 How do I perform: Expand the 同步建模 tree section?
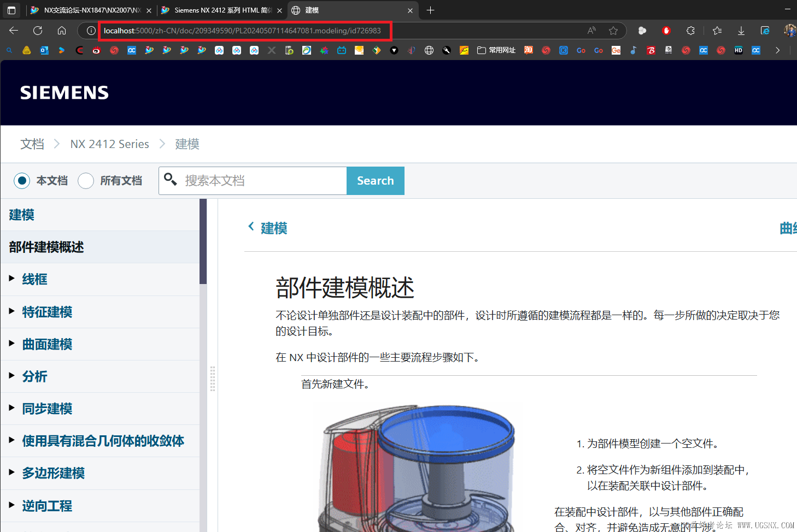[x=12, y=408]
